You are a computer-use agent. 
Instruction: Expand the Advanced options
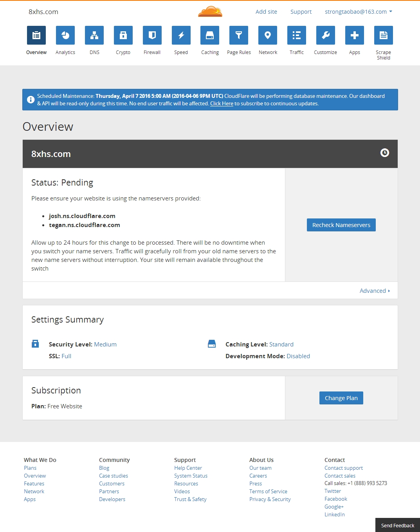pyautogui.click(x=375, y=291)
